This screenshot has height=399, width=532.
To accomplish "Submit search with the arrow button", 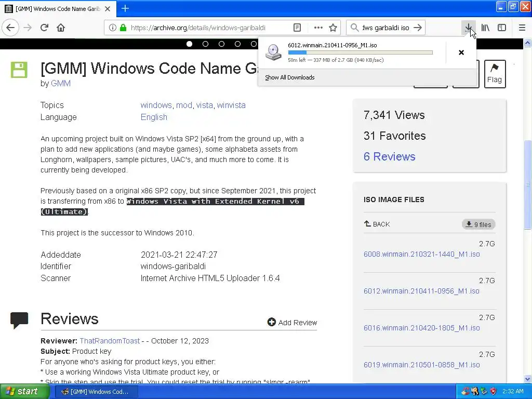I will click(418, 28).
